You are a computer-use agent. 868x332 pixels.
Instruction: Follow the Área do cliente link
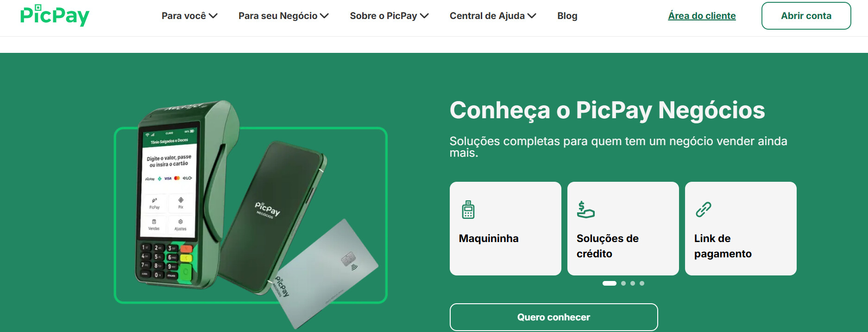[x=702, y=16]
